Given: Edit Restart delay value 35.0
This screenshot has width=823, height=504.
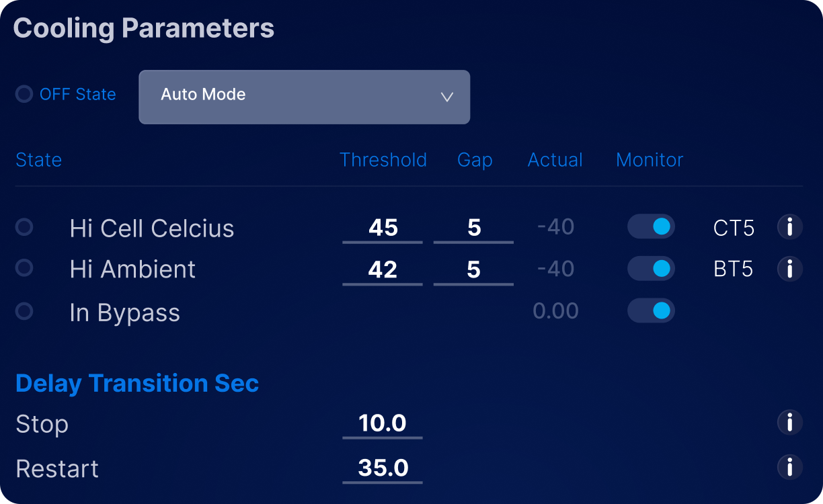Looking at the screenshot, I should (383, 468).
